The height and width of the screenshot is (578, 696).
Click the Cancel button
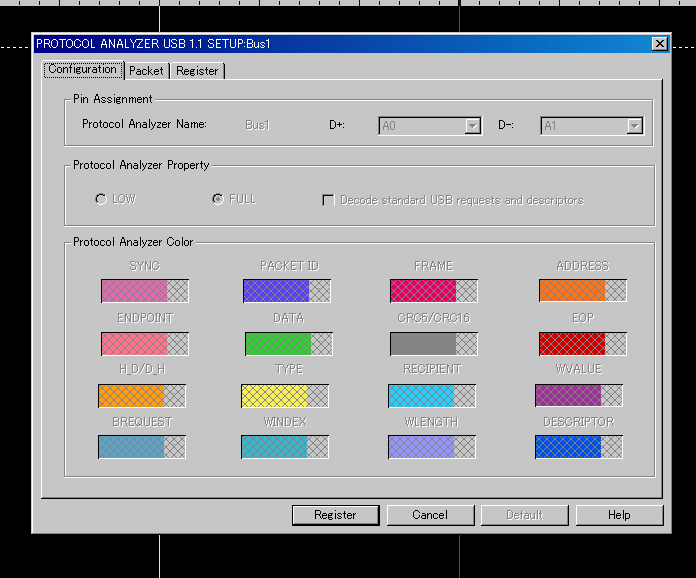point(430,515)
